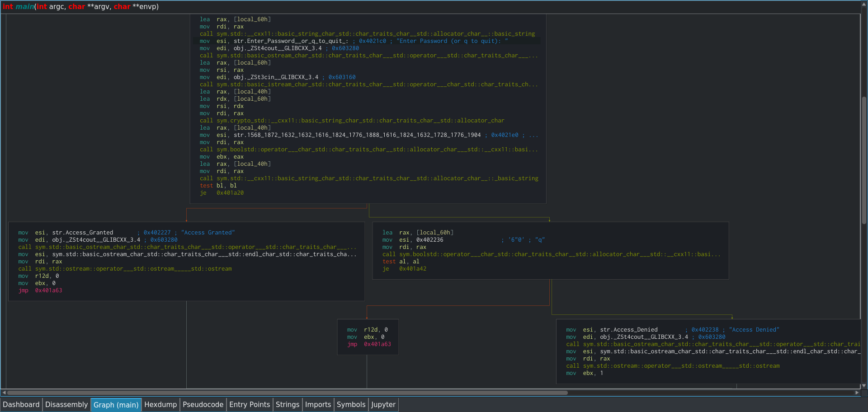The width and height of the screenshot is (868, 412).
Task: Click the horizontal scrollbar thumb
Action: [288, 393]
